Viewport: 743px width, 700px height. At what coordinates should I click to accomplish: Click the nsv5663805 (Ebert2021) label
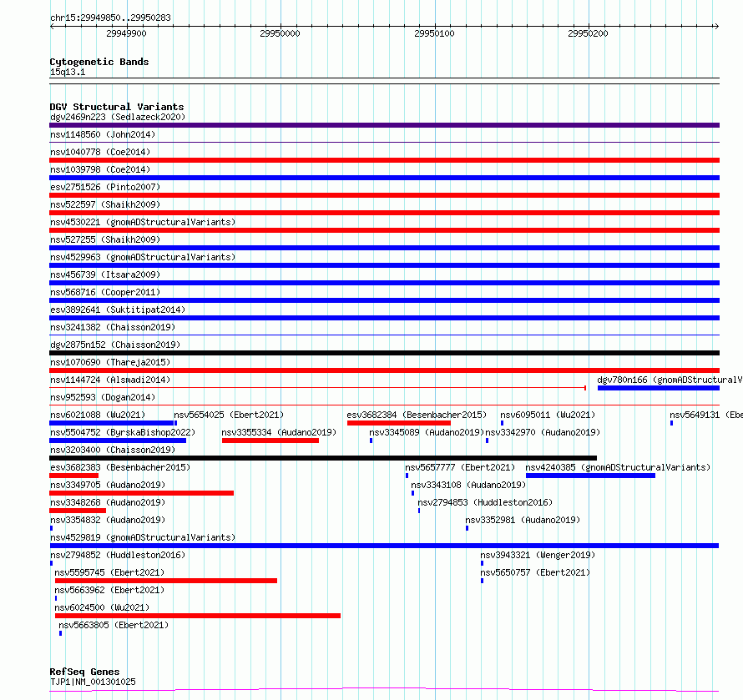114,625
